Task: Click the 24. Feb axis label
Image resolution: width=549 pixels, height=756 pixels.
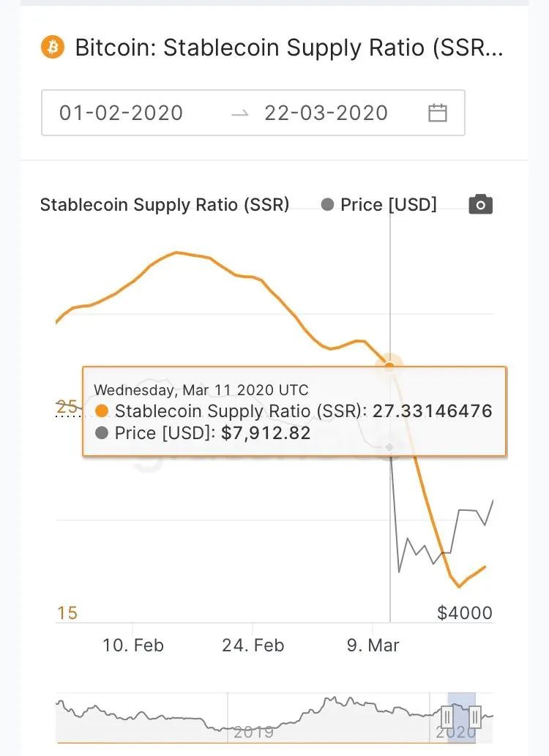Action: click(x=253, y=645)
